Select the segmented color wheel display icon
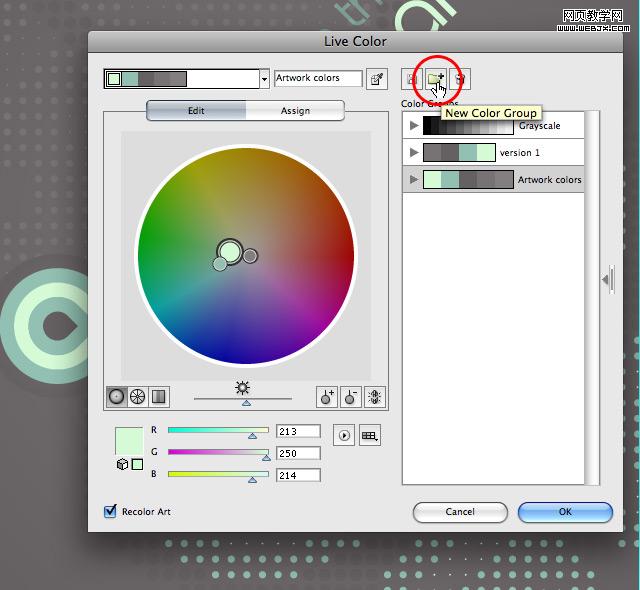Screen dimensions: 640x590 click(x=138, y=397)
